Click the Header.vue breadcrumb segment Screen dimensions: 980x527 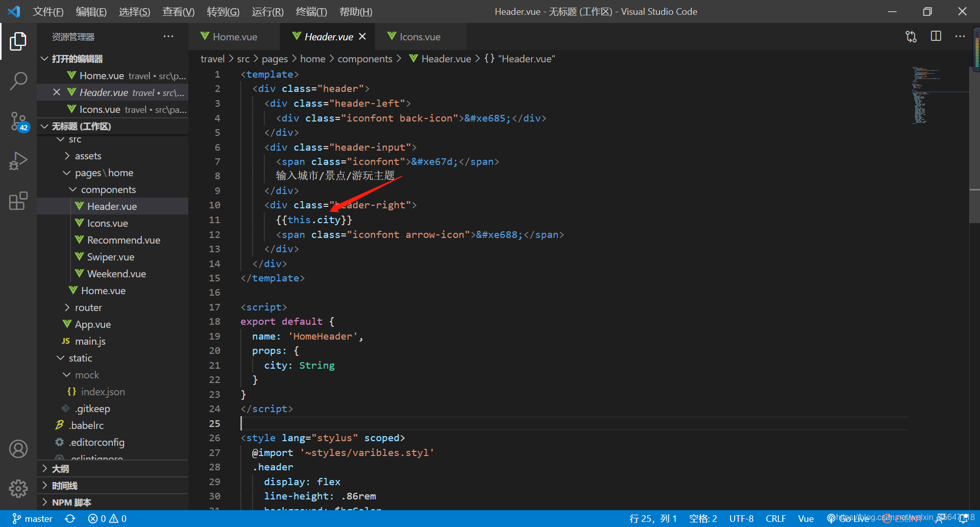(x=440, y=59)
